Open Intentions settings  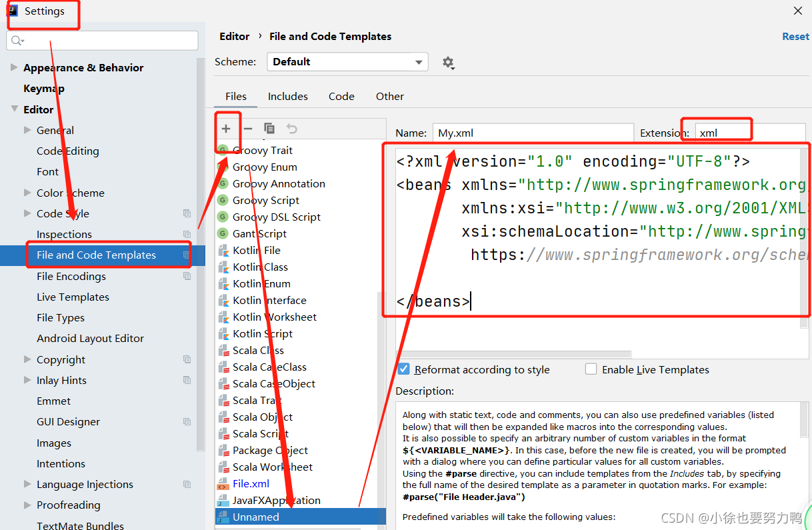61,463
